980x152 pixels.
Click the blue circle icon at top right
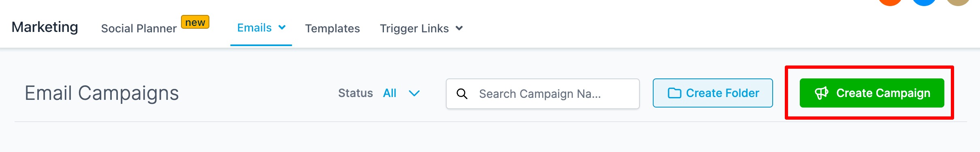pos(924,2)
